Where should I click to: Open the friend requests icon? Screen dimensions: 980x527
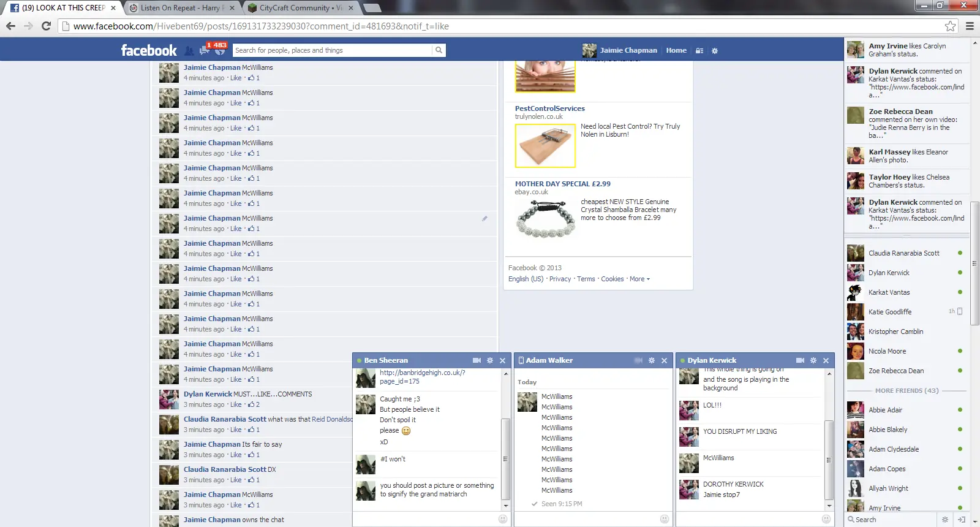pos(189,51)
